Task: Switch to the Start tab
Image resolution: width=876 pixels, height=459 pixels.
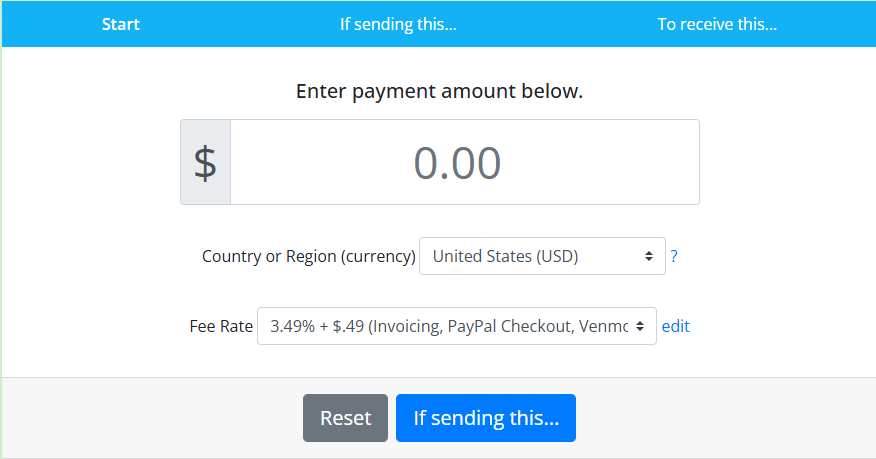Action: pos(121,24)
